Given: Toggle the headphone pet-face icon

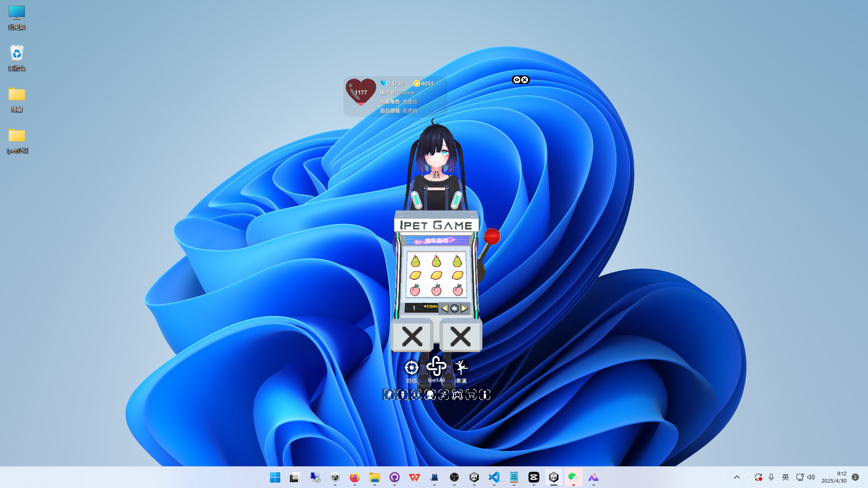Looking at the screenshot, I should tap(429, 395).
